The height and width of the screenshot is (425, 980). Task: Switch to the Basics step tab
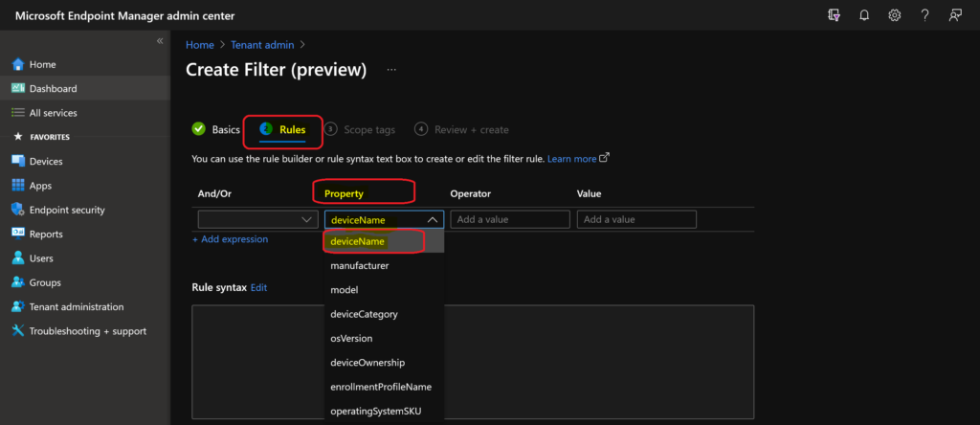pyautogui.click(x=216, y=130)
